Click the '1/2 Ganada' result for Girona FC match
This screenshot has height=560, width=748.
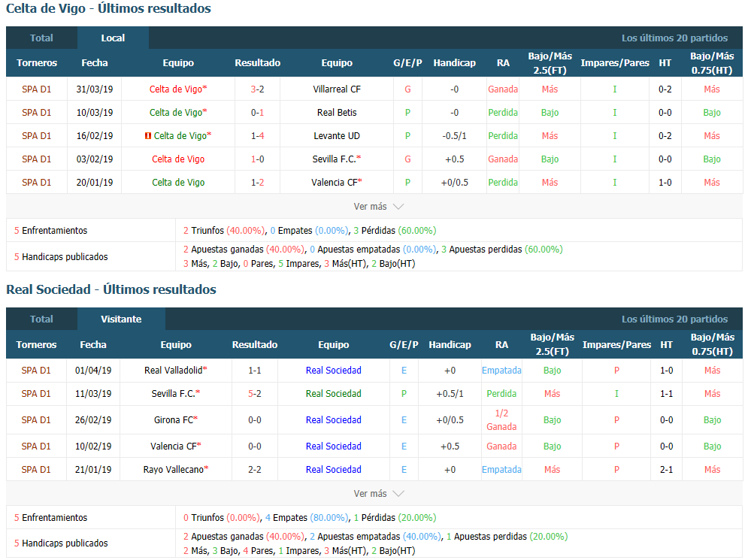(x=501, y=420)
